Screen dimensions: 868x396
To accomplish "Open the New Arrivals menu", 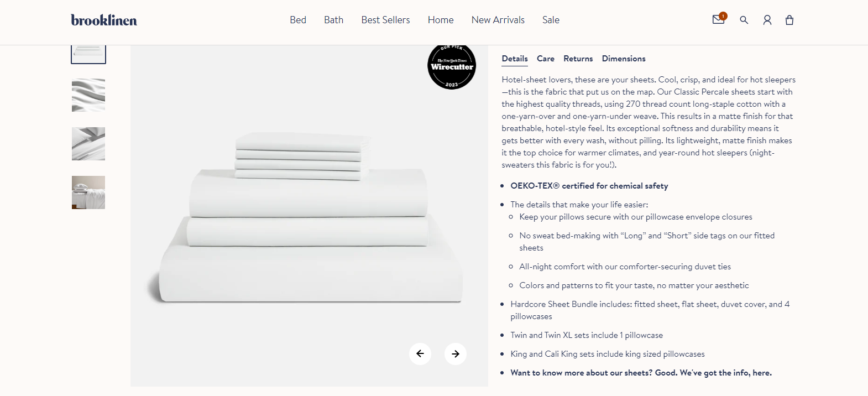I will click(498, 20).
